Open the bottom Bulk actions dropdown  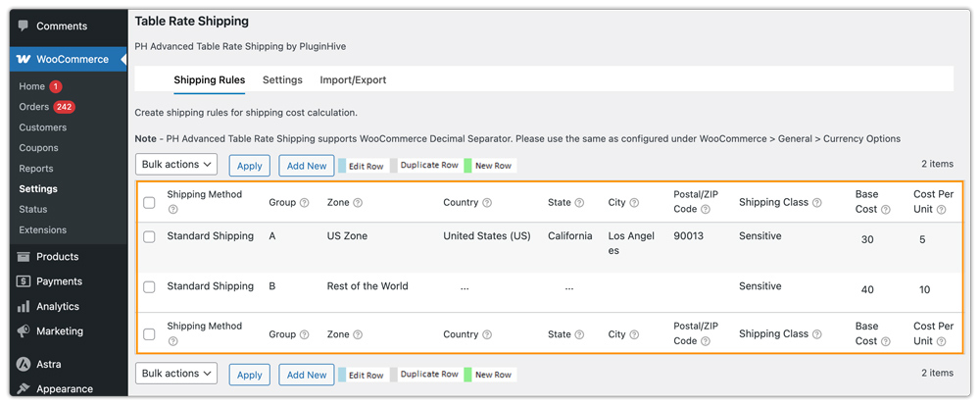tap(176, 373)
